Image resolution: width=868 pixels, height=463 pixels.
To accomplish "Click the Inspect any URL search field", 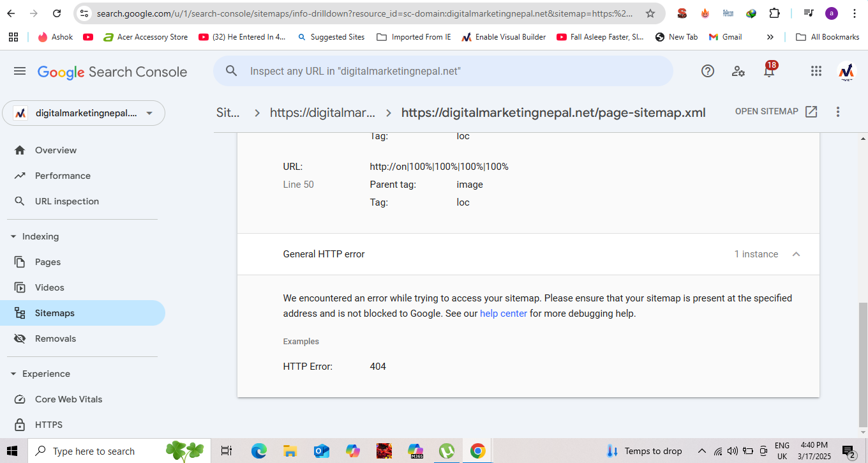I will 447,72.
